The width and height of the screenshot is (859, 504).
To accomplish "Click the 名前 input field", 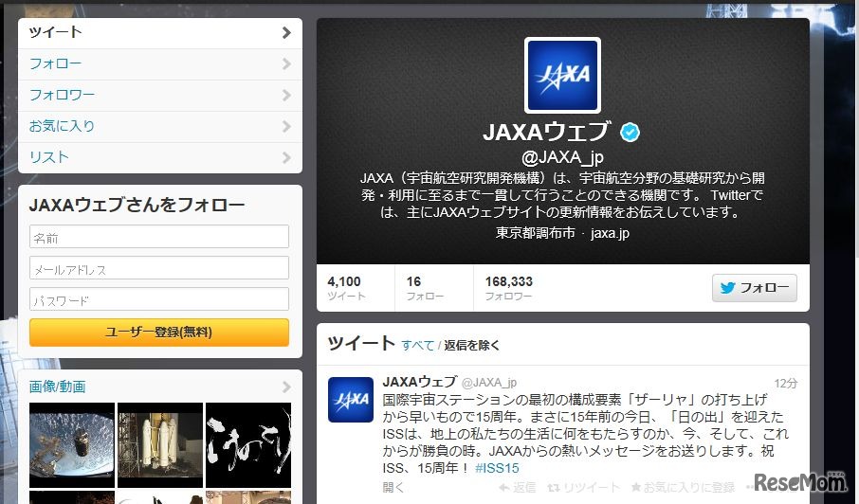I will pos(159,237).
